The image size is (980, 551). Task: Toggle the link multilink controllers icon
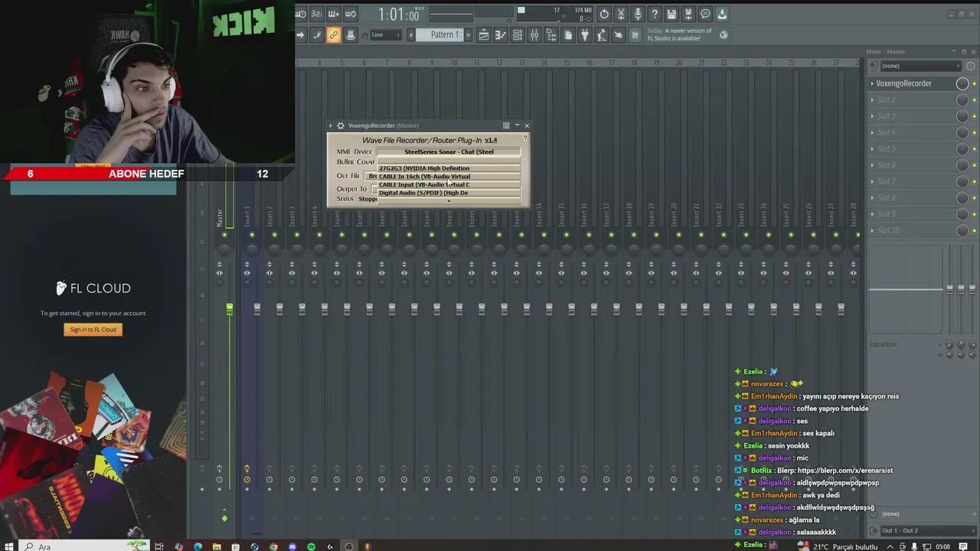333,34
